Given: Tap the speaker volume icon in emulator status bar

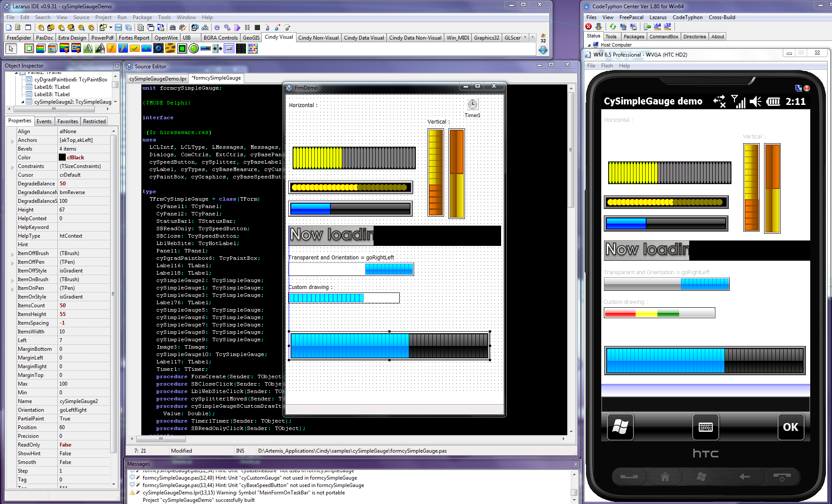Looking at the screenshot, I should coord(755,101).
